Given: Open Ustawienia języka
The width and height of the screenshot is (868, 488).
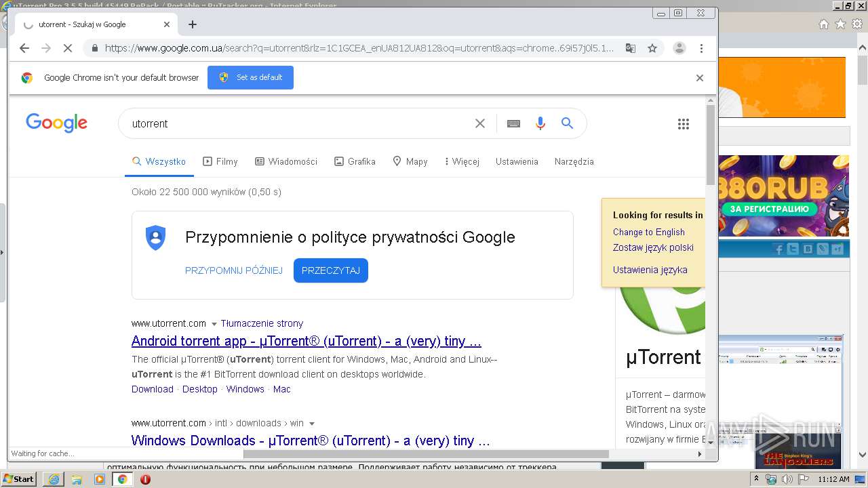Looking at the screenshot, I should [650, 270].
